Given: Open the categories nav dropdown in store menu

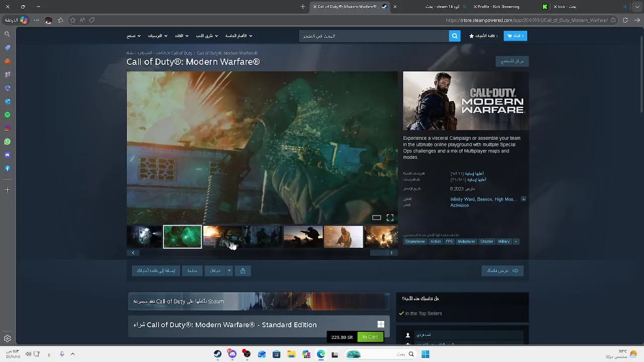Looking at the screenshot, I should 182,36.
